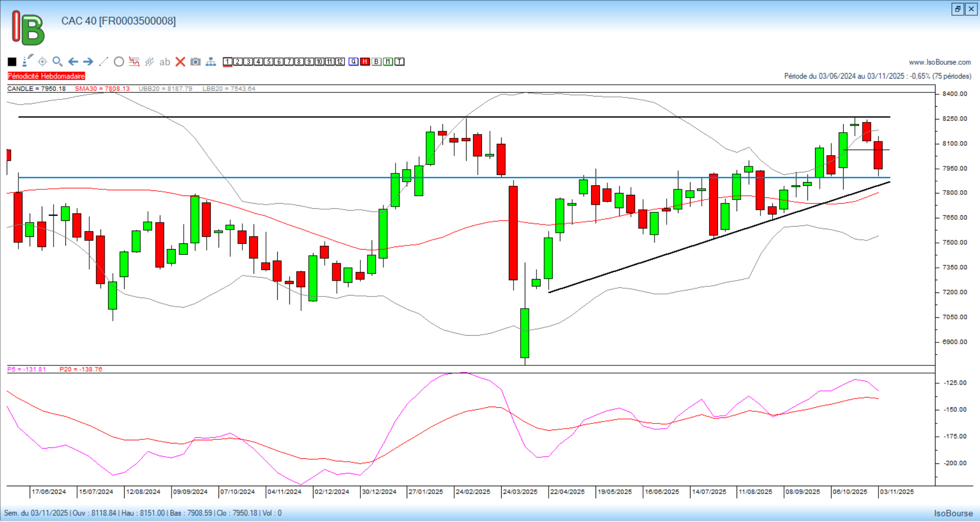Take a chart snapshot with camera icon
This screenshot has height=522, width=980.
[x=195, y=62]
